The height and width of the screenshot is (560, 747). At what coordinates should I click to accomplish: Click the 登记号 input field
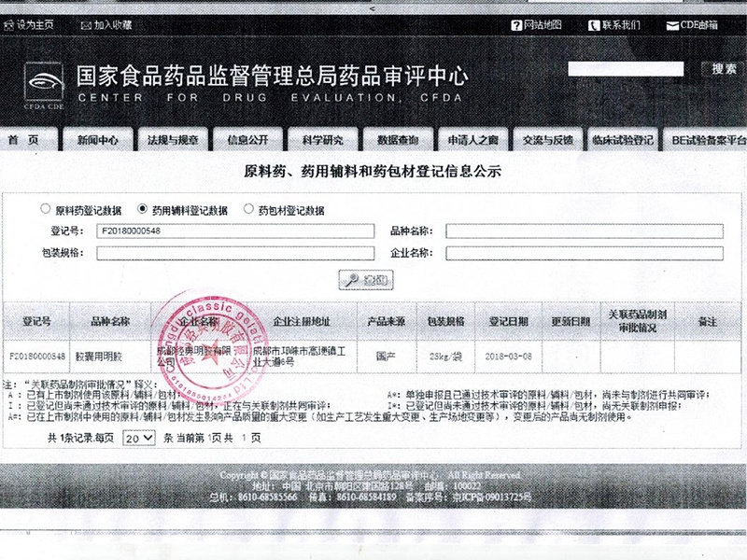[x=235, y=231]
